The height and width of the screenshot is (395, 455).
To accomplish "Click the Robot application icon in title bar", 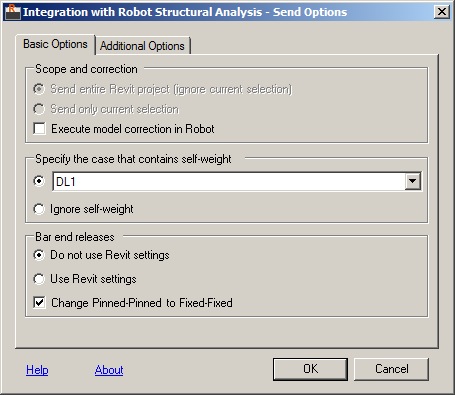I will [x=13, y=12].
